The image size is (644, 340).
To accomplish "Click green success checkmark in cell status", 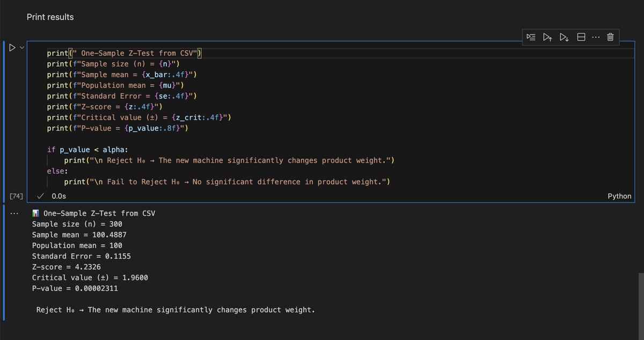I will (40, 196).
